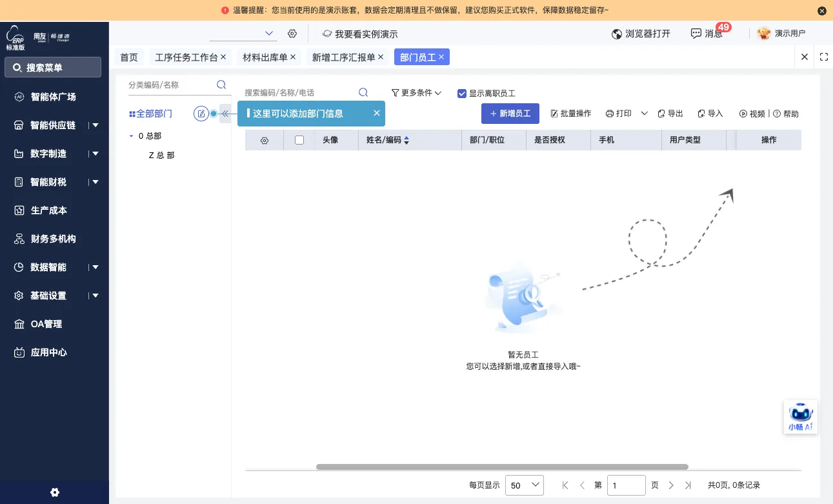Click the next page arrow
This screenshot has height=504, width=833.
[671, 485]
